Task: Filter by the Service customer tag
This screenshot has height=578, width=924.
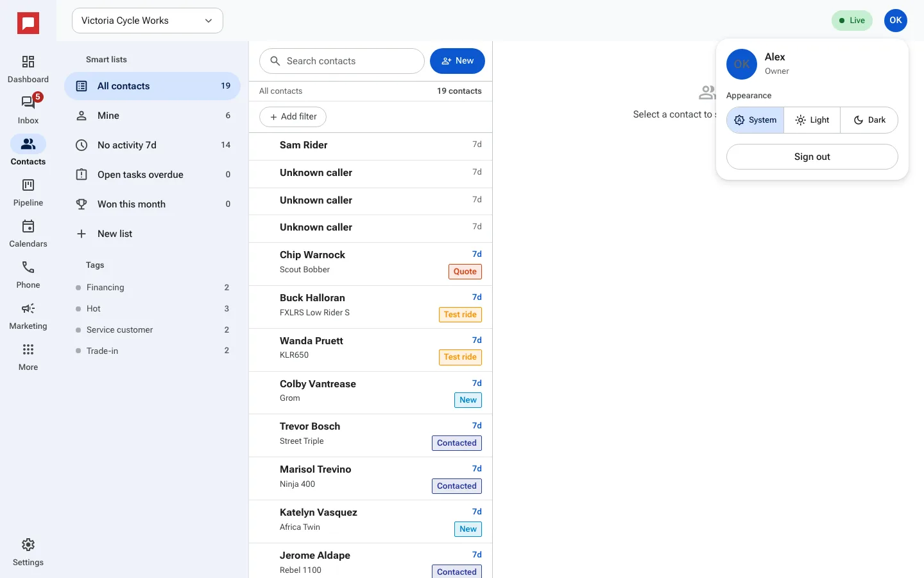Action: tap(153, 330)
